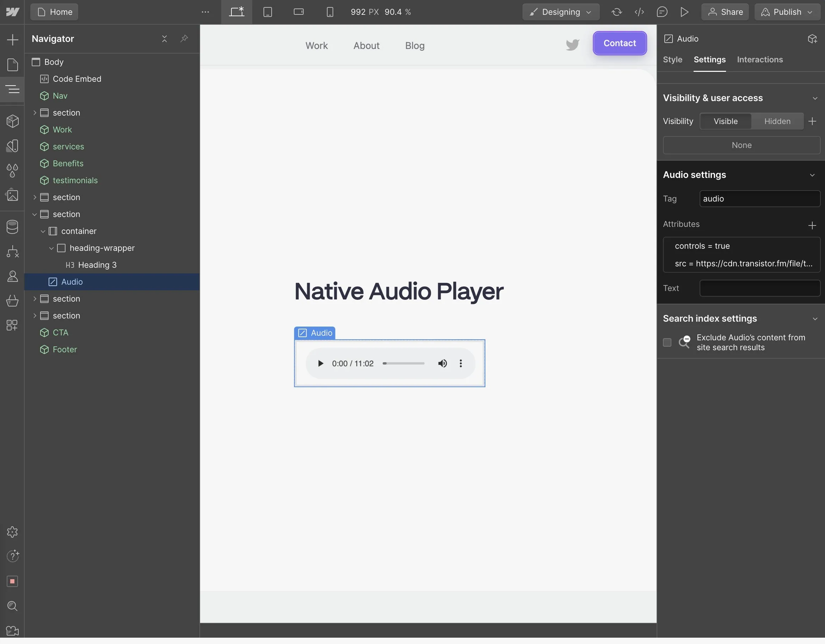
Task: Open the Home page selector
Action: (x=54, y=12)
